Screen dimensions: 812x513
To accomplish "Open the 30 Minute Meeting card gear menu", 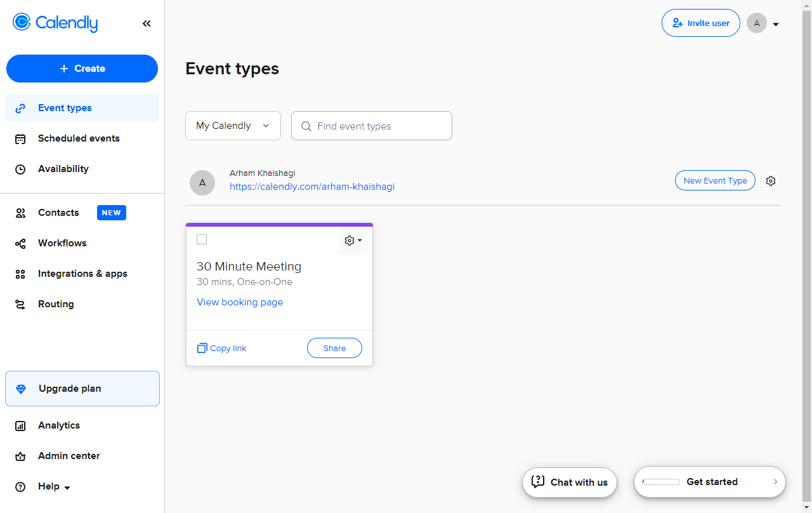I will pos(353,241).
